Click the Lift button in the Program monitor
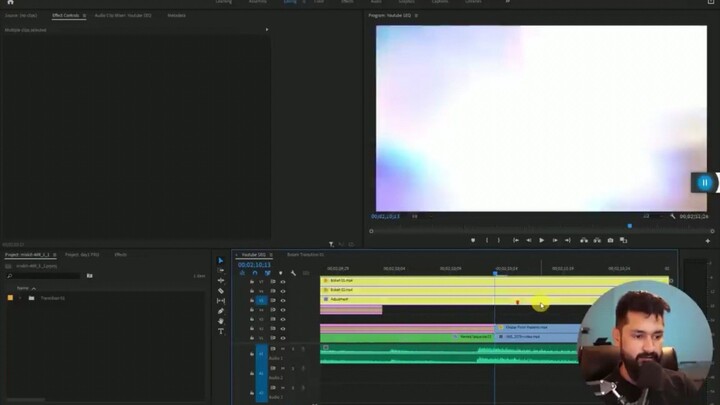 click(x=584, y=240)
